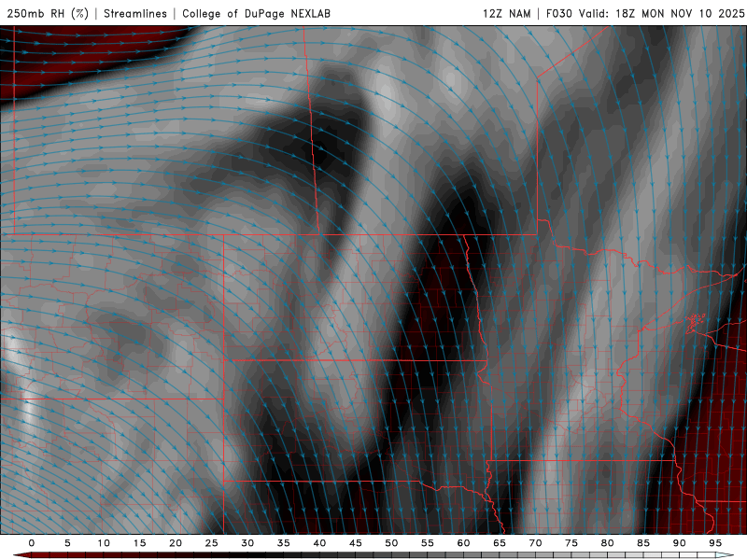Click the "75" colorbar tick label

pyautogui.click(x=571, y=543)
